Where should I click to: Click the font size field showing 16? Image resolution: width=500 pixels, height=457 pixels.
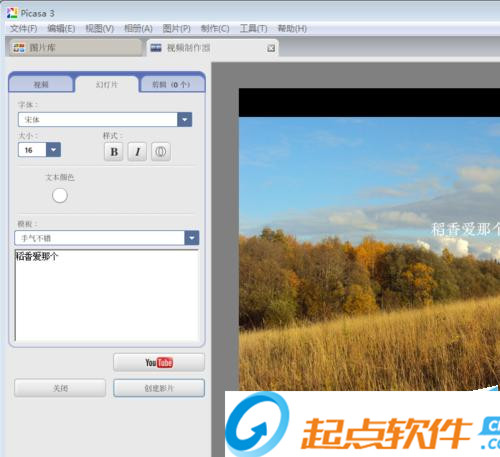pos(32,150)
